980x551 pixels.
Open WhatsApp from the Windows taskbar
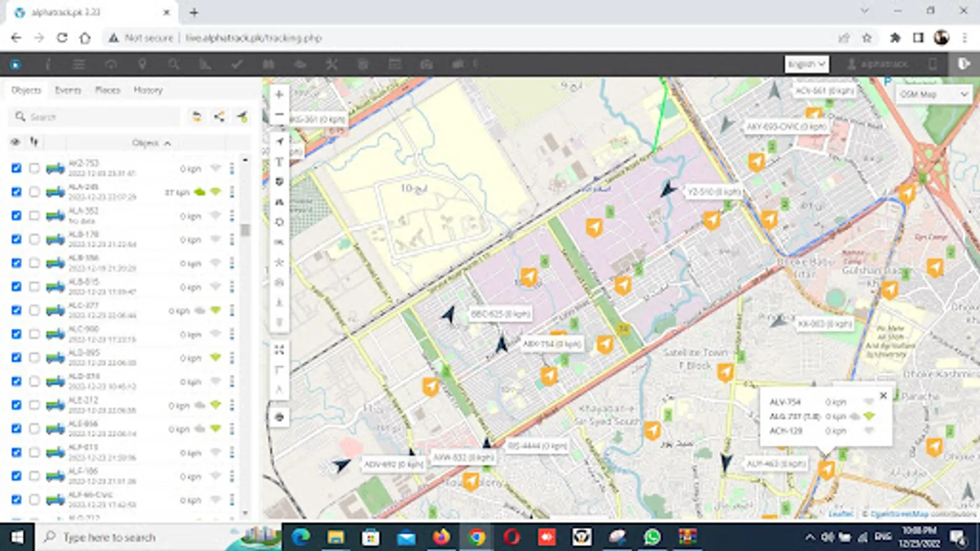click(x=652, y=537)
